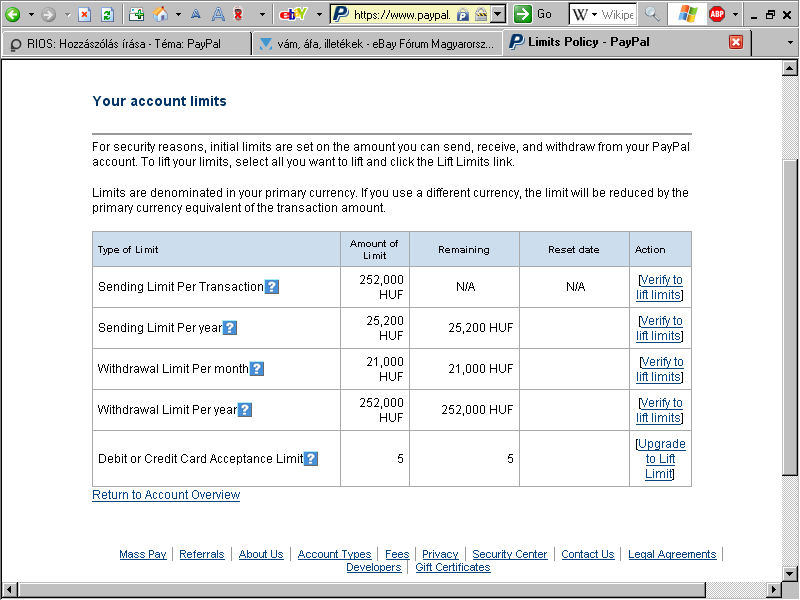The height and width of the screenshot is (600, 800).
Task: Click the address bar URL field
Action: (402, 15)
